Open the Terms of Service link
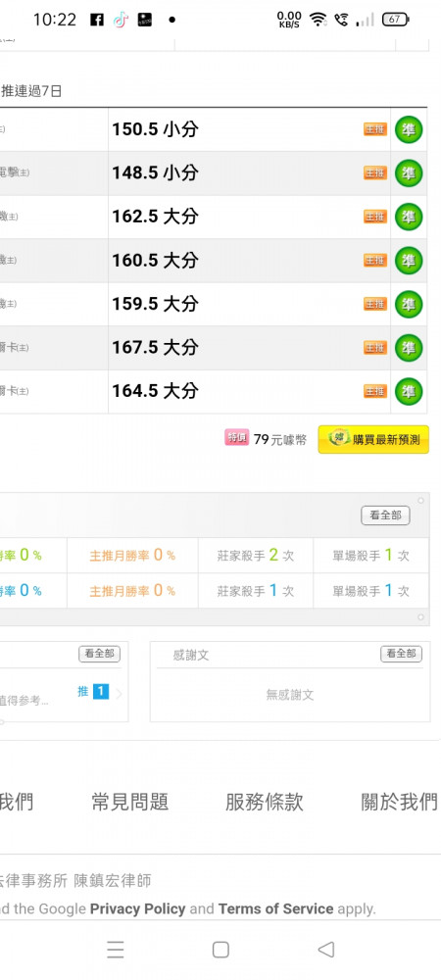 pyautogui.click(x=275, y=908)
